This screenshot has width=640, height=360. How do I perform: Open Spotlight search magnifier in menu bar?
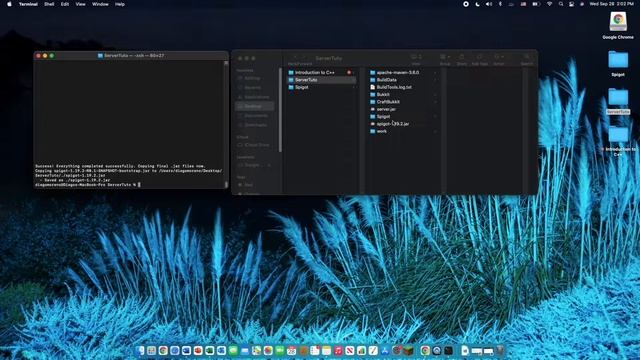pos(561,4)
